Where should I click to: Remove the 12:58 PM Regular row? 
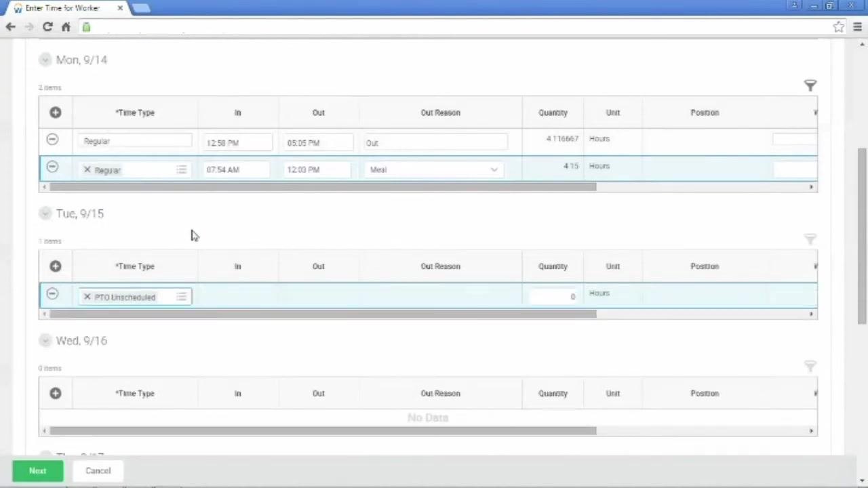pos(52,140)
